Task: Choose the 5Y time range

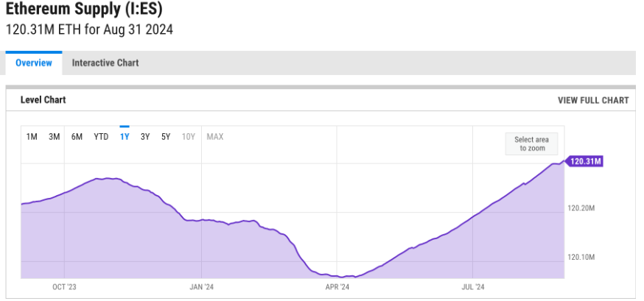Action: tap(166, 137)
